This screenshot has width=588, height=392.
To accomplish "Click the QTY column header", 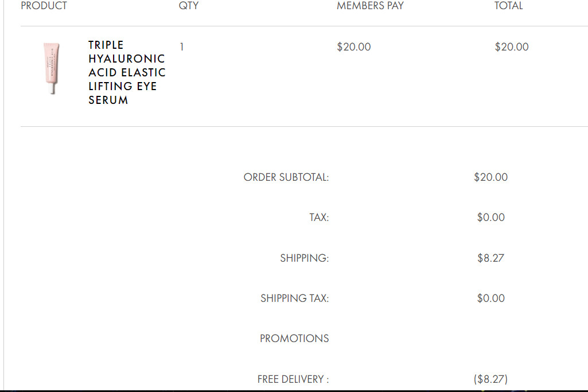I will pos(189,6).
